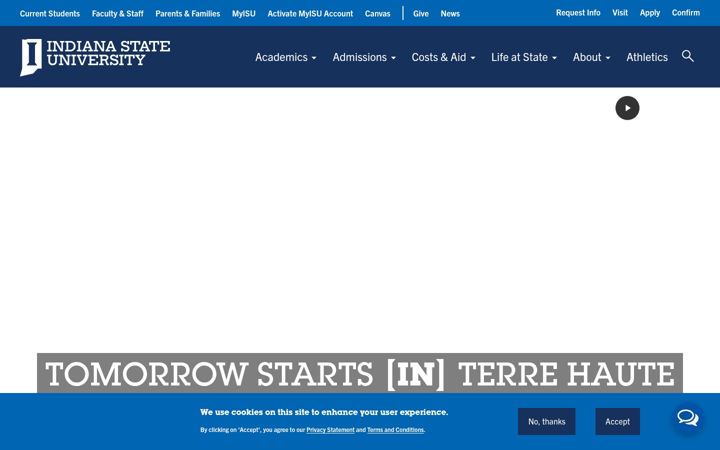
Task: Open Faculty & Staff link
Action: [118, 14]
